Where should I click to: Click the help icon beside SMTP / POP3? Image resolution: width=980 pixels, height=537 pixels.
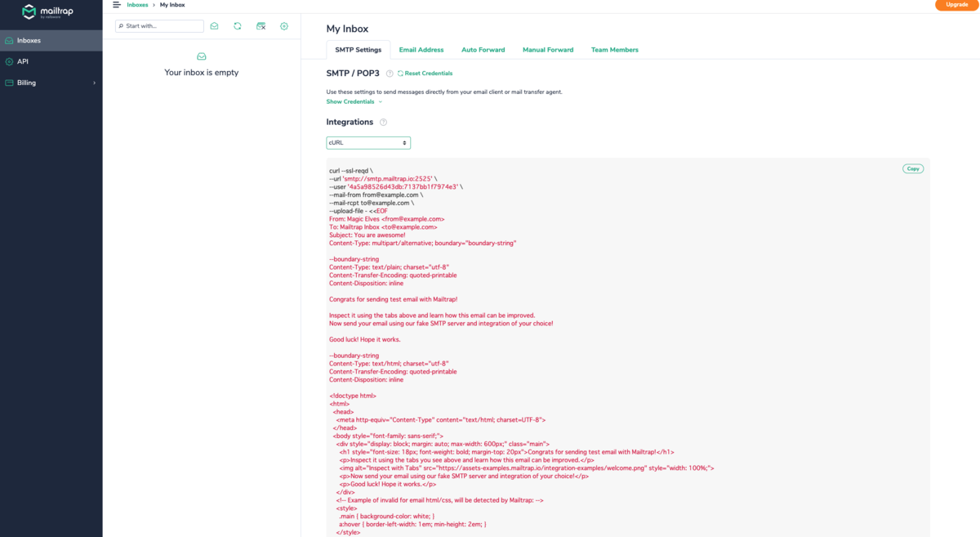click(390, 74)
